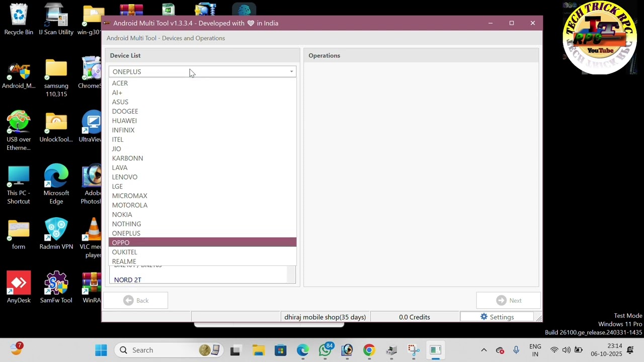This screenshot has height=362, width=644.
Task: Collapse the ONEPLUS brand combo box arrow
Action: (291, 71)
